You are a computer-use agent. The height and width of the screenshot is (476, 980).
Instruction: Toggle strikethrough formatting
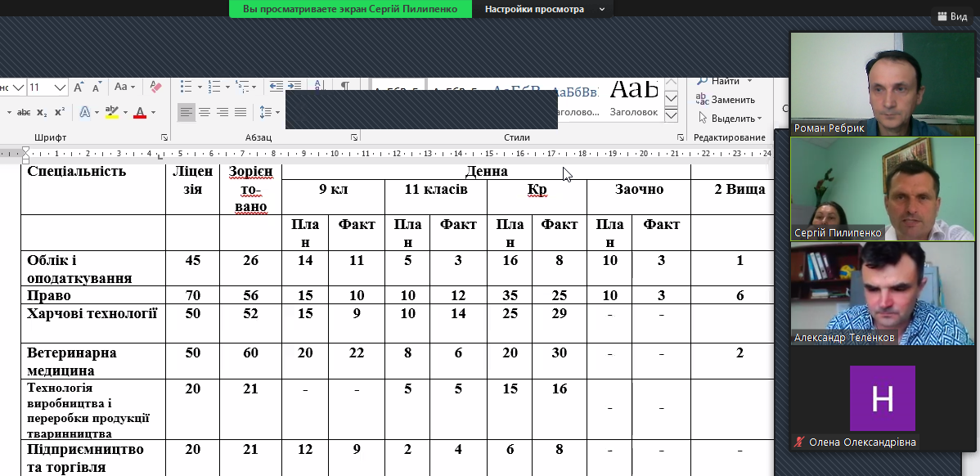click(x=24, y=112)
